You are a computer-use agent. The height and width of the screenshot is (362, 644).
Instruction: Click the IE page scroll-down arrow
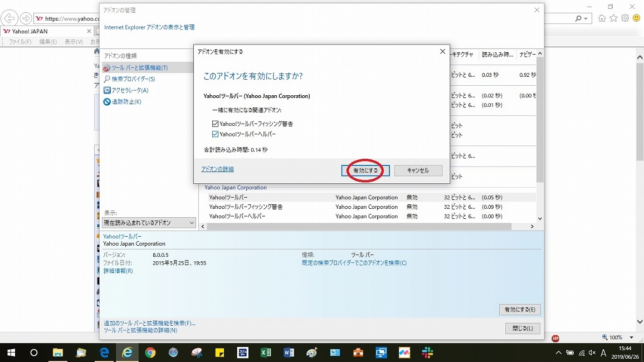click(x=640, y=322)
